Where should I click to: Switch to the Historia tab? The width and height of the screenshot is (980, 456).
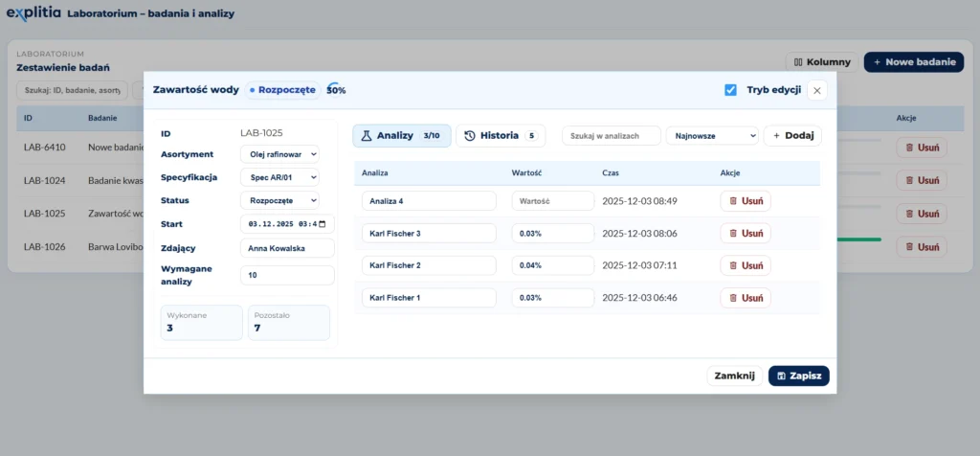tap(500, 136)
